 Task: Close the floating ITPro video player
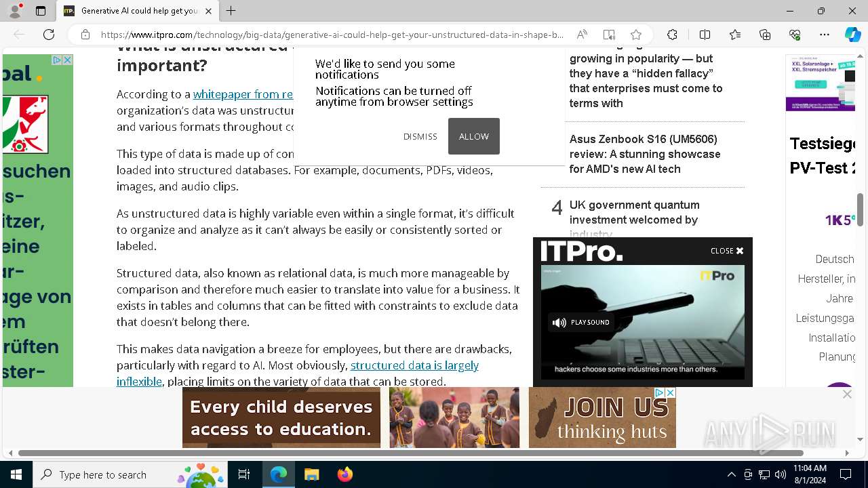tap(727, 251)
